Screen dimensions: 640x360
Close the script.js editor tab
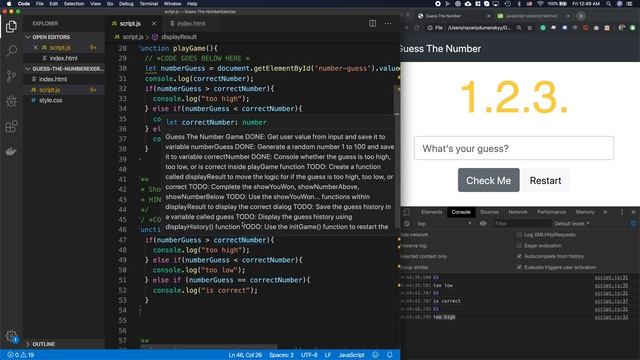pos(154,24)
